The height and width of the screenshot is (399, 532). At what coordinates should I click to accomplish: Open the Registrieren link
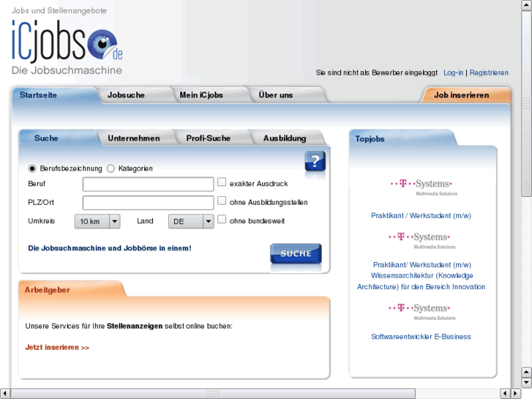pos(489,72)
